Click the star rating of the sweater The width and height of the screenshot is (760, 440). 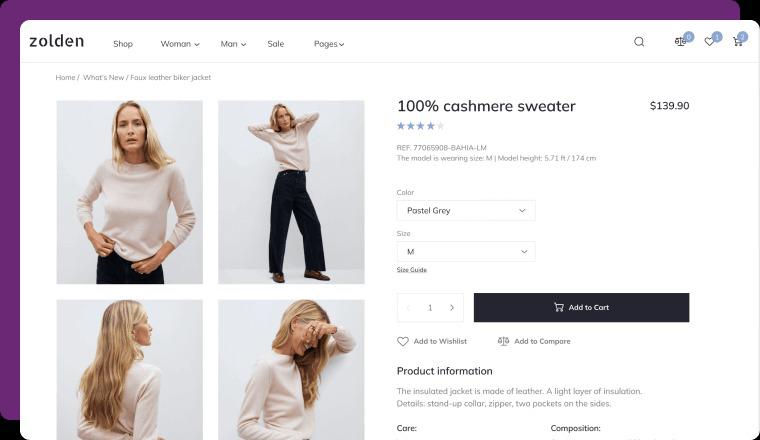[x=420, y=126]
